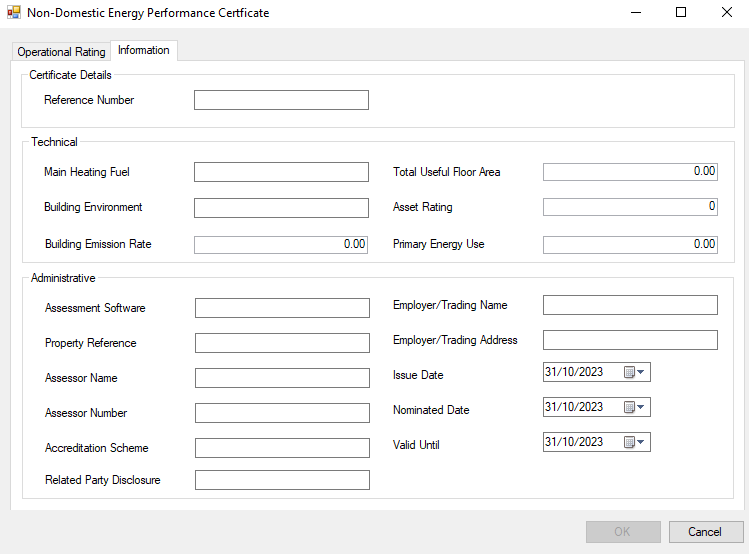This screenshot has width=749, height=554.
Task: Click the Employer/Trading Name field
Action: [x=630, y=305]
